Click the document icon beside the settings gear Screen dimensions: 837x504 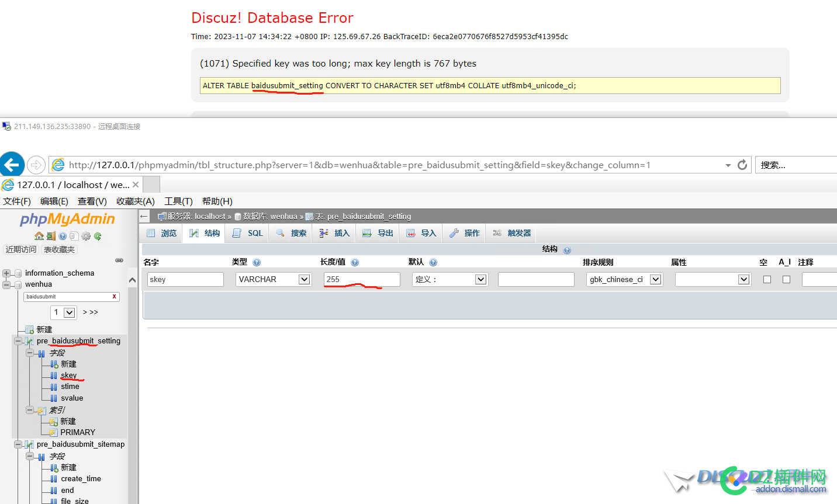pyautogui.click(x=74, y=236)
